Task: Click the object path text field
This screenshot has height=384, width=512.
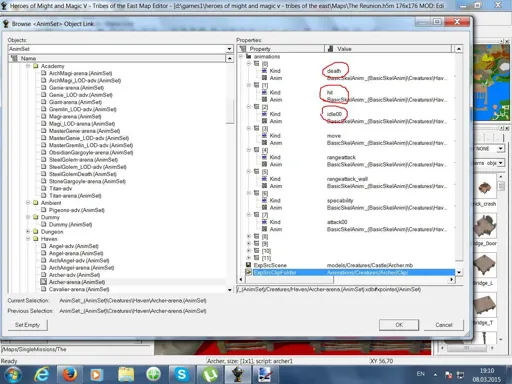Action: tap(349, 289)
